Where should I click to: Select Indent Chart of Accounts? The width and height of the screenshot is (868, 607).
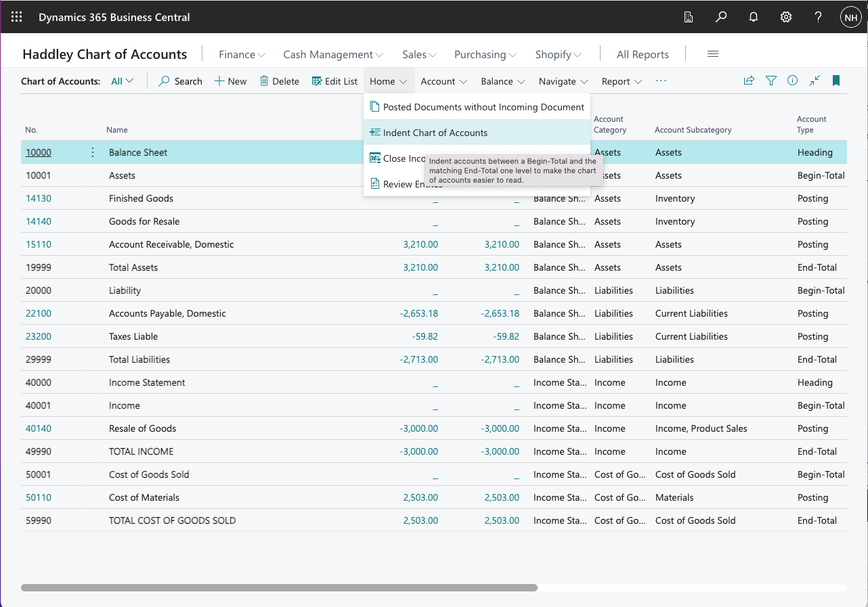pyautogui.click(x=435, y=133)
